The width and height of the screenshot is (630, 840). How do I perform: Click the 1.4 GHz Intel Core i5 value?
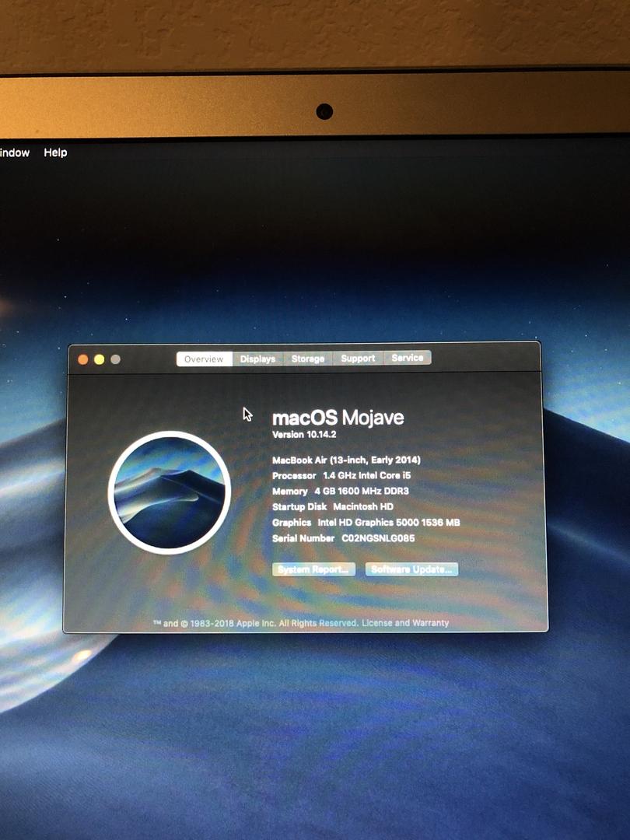pyautogui.click(x=367, y=475)
